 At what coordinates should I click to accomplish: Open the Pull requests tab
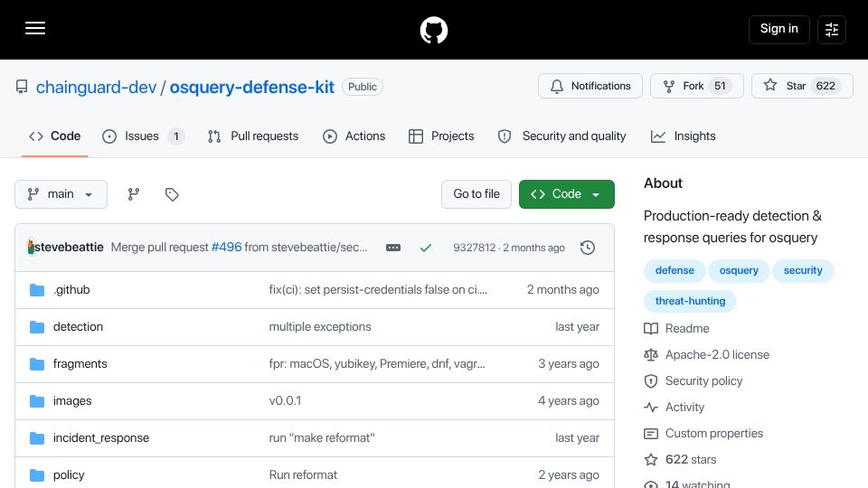(x=253, y=136)
